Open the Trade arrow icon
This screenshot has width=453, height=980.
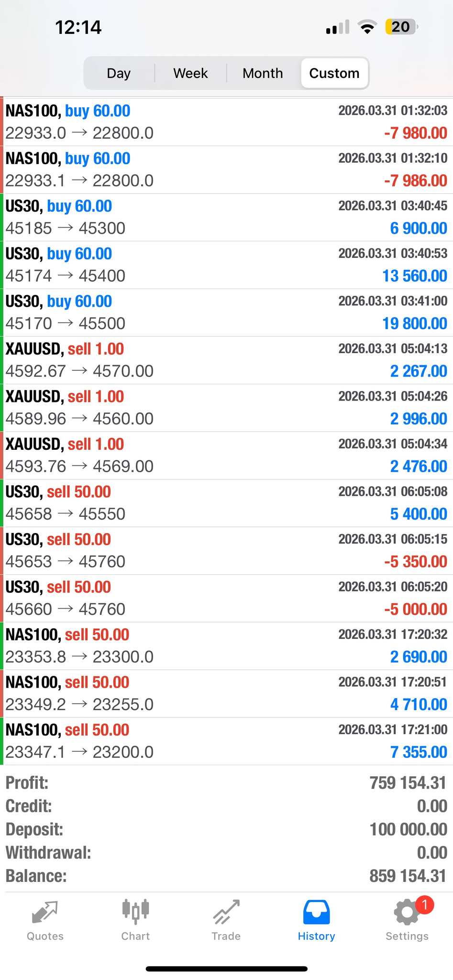point(226,912)
